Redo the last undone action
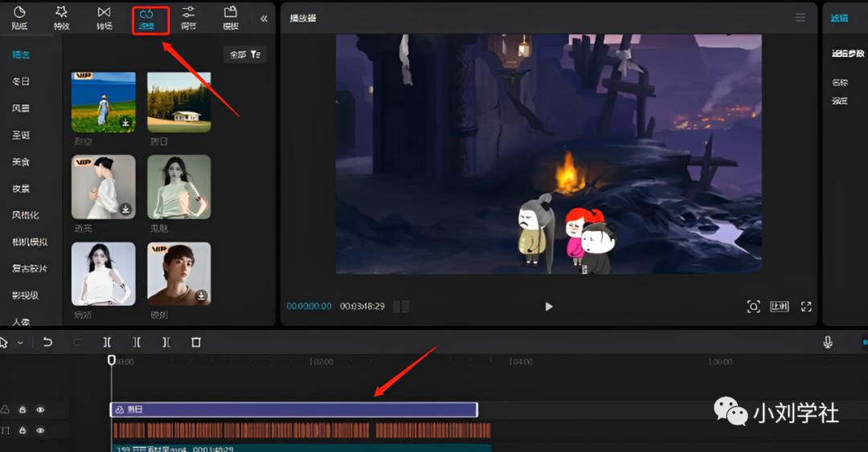 coord(77,343)
